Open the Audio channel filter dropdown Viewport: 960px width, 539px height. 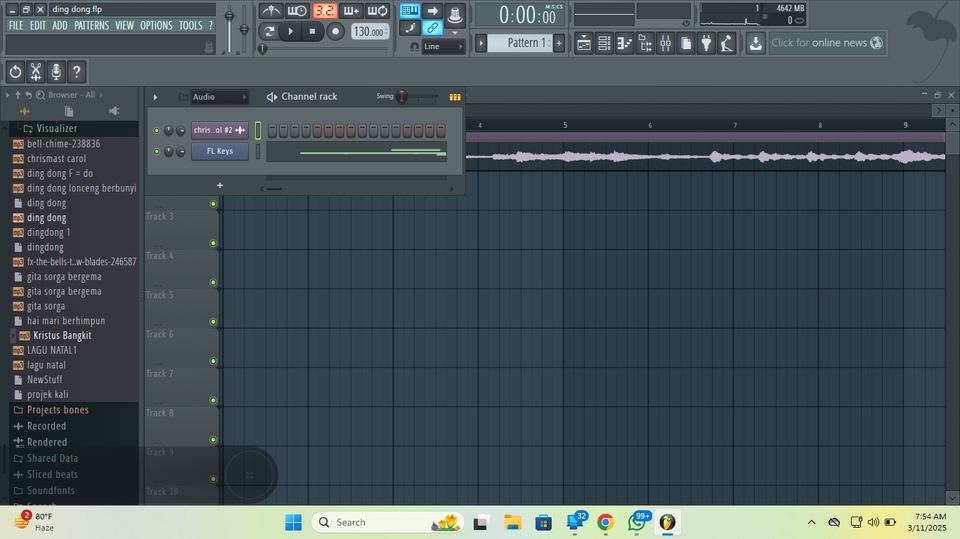coord(219,97)
